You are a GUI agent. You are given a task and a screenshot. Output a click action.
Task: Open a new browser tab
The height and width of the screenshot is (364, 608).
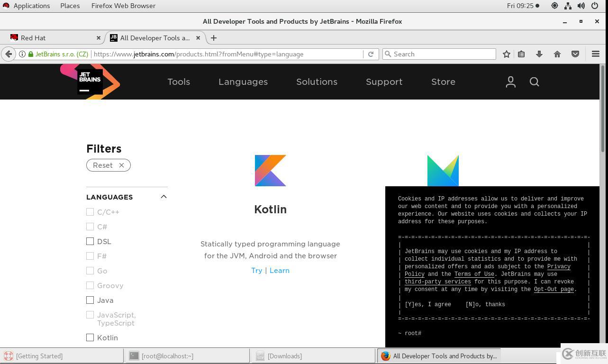coord(213,38)
